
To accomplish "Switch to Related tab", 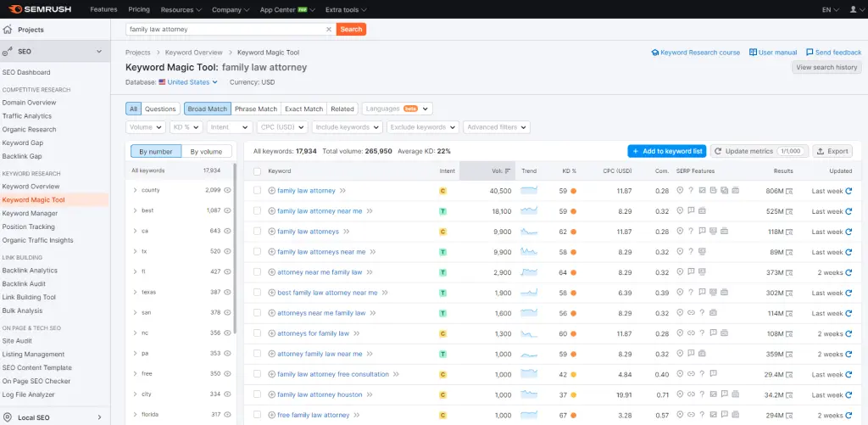I will click(342, 109).
